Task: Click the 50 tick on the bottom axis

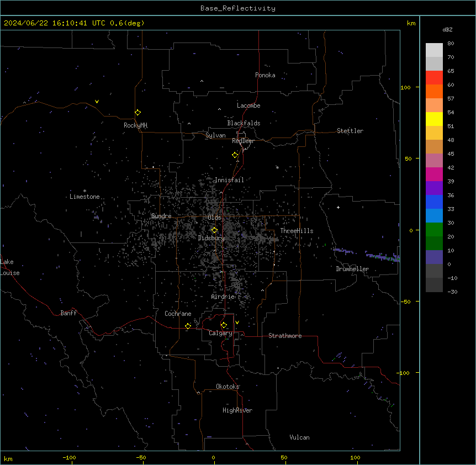Action: [x=284, y=457]
